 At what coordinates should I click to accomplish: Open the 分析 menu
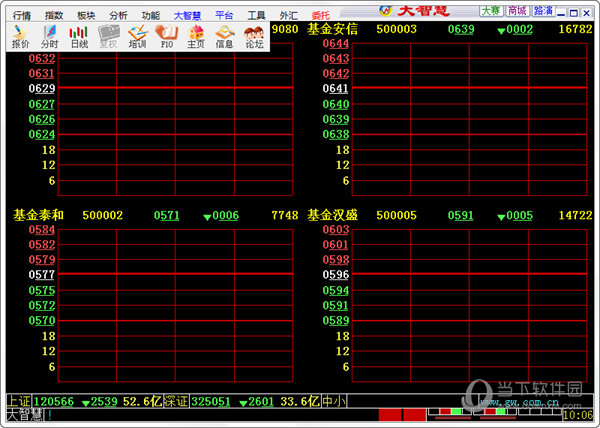click(118, 15)
